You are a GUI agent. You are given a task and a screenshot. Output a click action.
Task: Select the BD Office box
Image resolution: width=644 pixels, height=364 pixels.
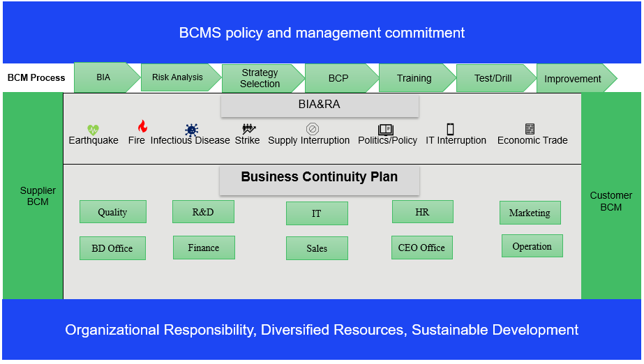112,248
